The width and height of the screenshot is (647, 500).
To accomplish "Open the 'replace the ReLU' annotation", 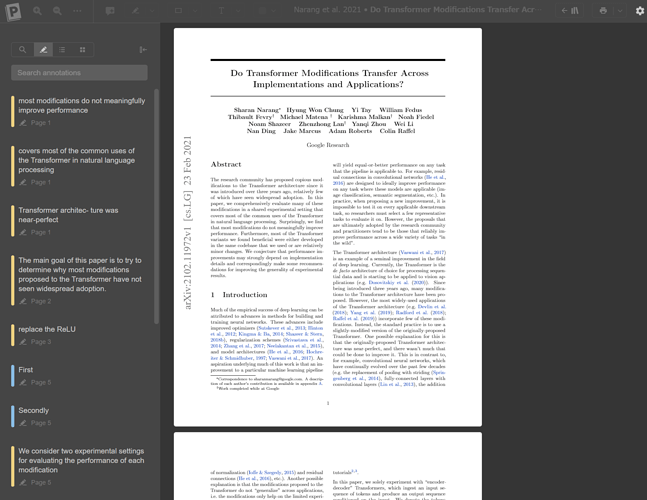I will point(78,335).
